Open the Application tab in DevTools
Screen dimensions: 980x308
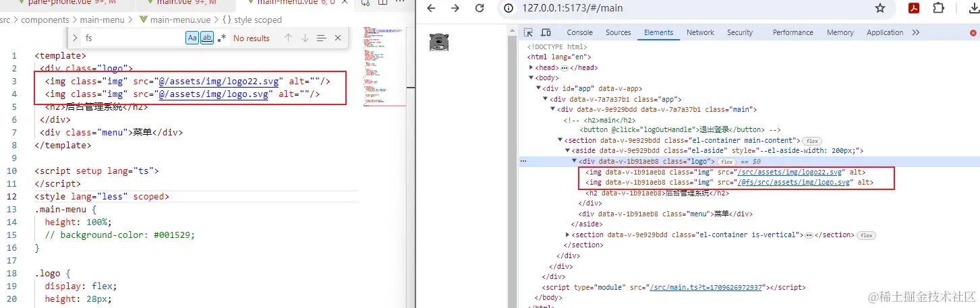[884, 32]
